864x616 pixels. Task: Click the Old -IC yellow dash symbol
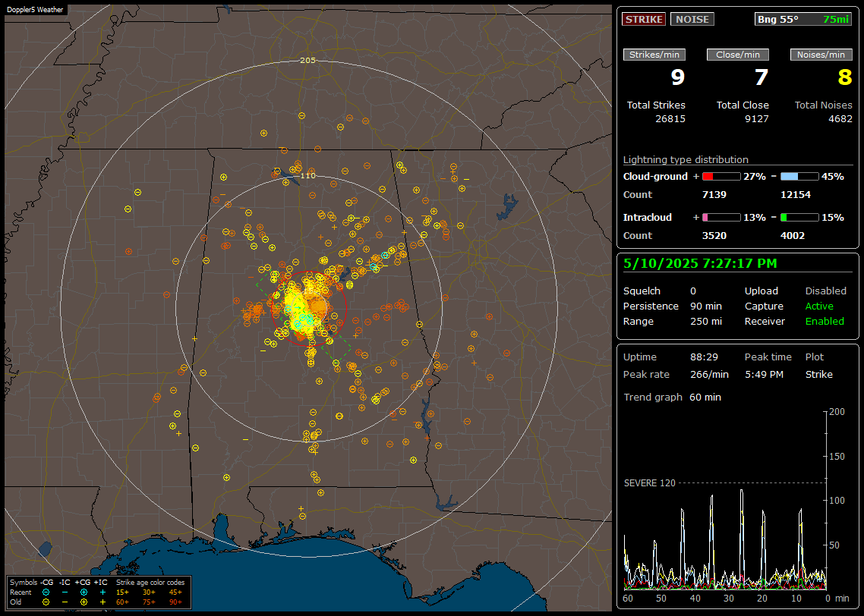(65, 602)
